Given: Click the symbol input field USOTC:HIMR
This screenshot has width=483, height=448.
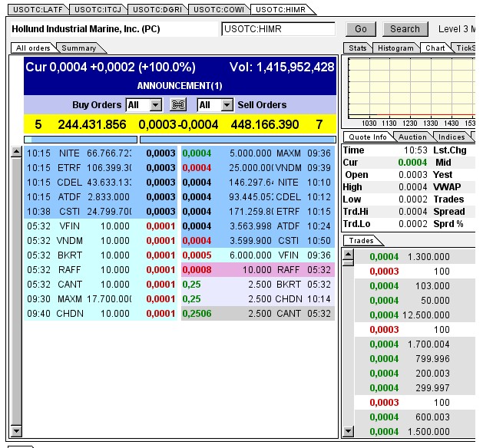Looking at the screenshot, I should click(278, 29).
